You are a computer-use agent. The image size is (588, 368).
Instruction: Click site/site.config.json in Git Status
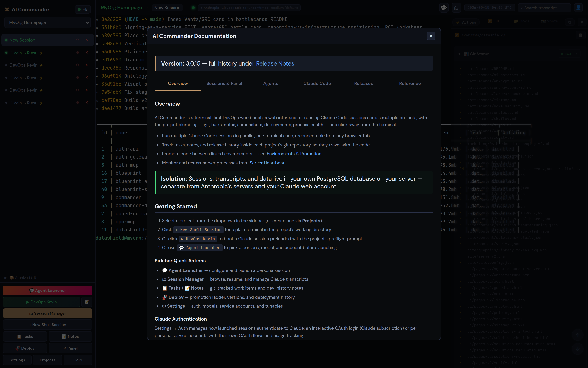coord(490,263)
